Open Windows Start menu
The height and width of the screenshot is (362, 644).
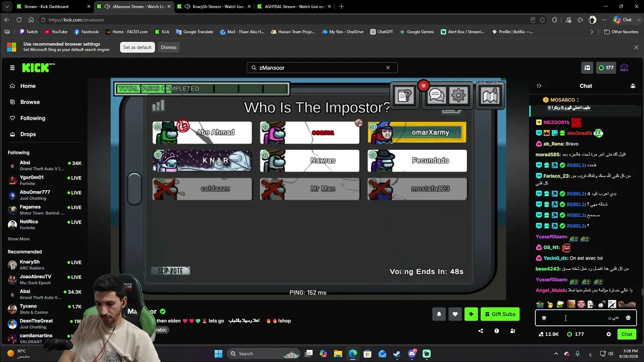pos(218,353)
